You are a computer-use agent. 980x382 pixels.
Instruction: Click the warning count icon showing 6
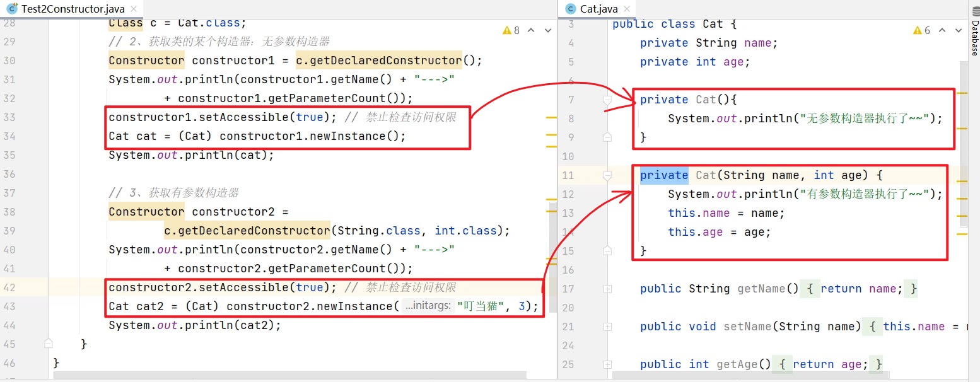pos(922,30)
